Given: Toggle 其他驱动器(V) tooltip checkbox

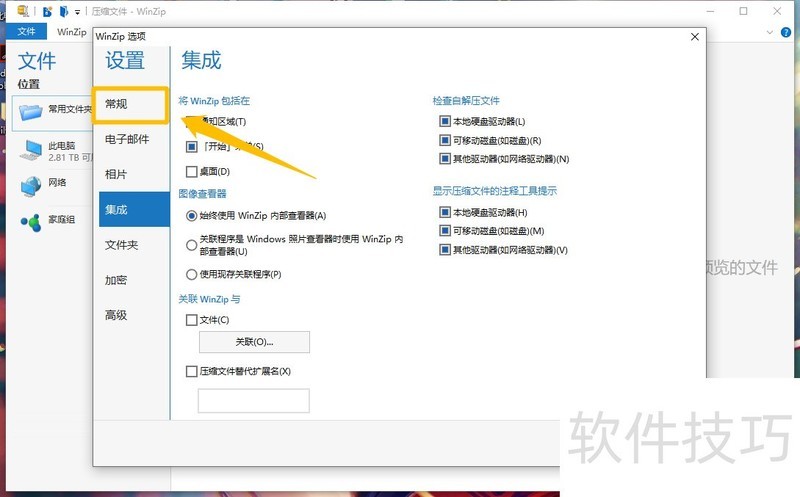Looking at the screenshot, I should pyautogui.click(x=445, y=250).
